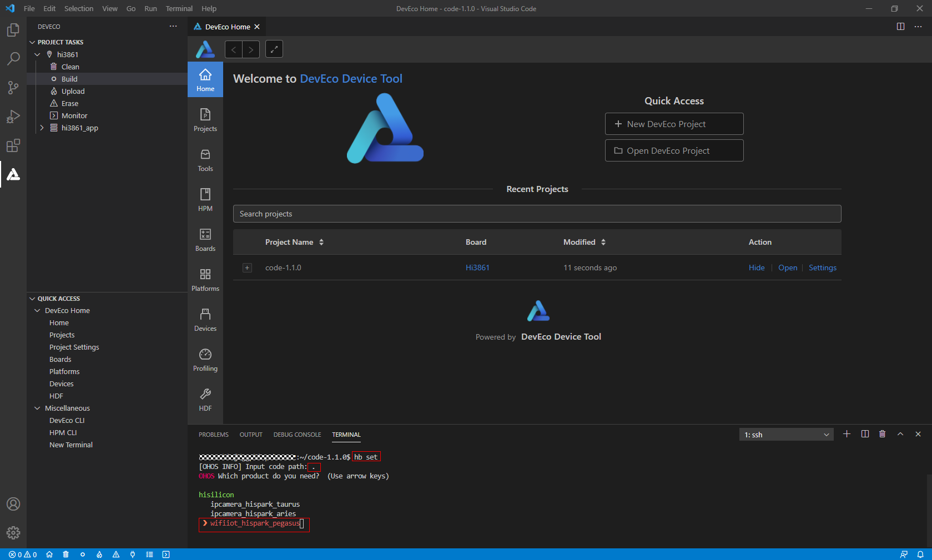Click Settings link for code-1.1.0
This screenshot has width=932, height=560.
coord(823,268)
